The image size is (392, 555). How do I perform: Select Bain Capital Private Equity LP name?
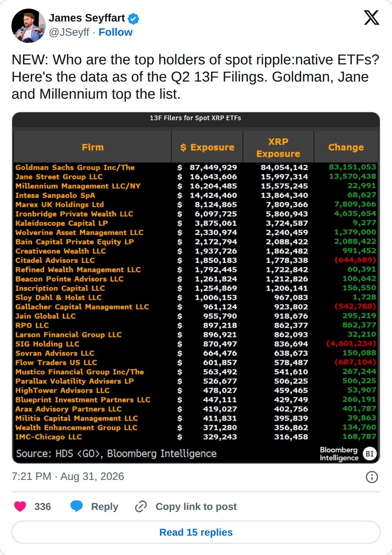tap(74, 242)
